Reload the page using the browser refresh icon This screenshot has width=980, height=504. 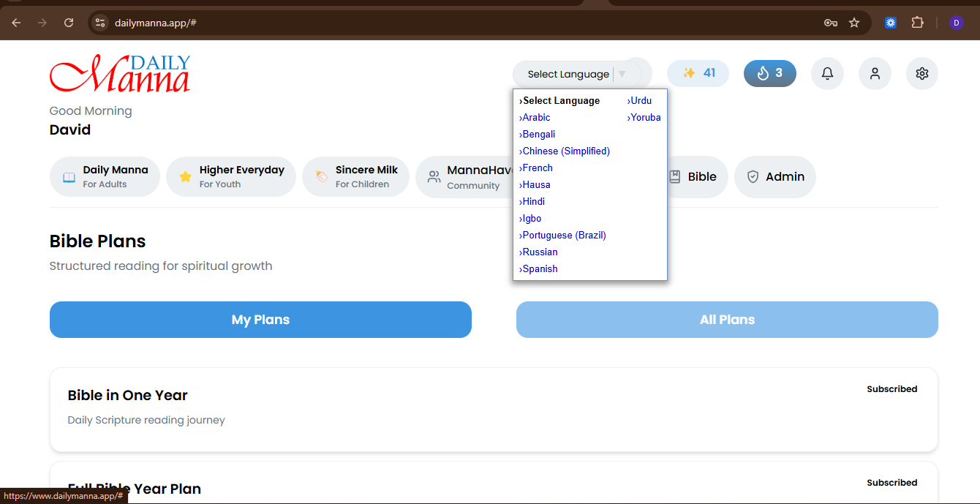pos(69,23)
